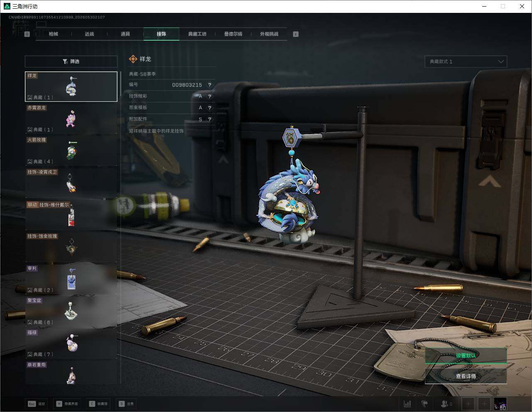Click the next-tab key icon right of 外观挑战
Screen dimensions: 532x412
pyautogui.click(x=296, y=34)
